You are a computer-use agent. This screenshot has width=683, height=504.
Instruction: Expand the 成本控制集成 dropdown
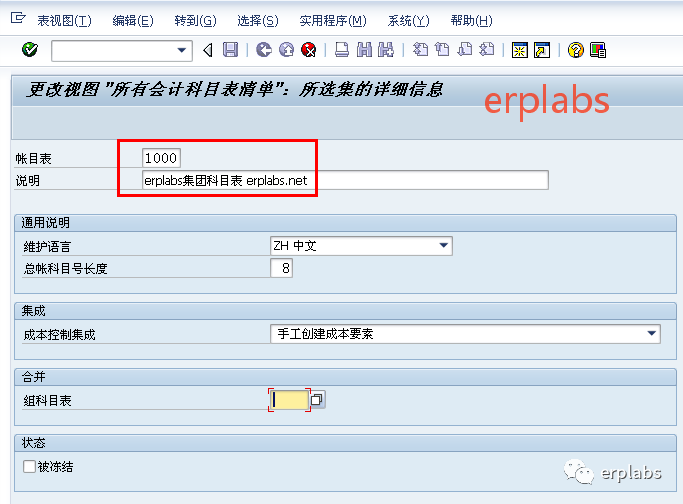[651, 334]
